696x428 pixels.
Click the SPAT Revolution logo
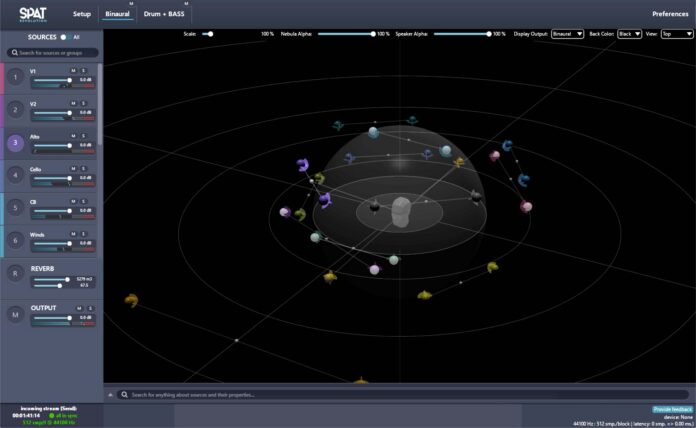click(x=33, y=14)
